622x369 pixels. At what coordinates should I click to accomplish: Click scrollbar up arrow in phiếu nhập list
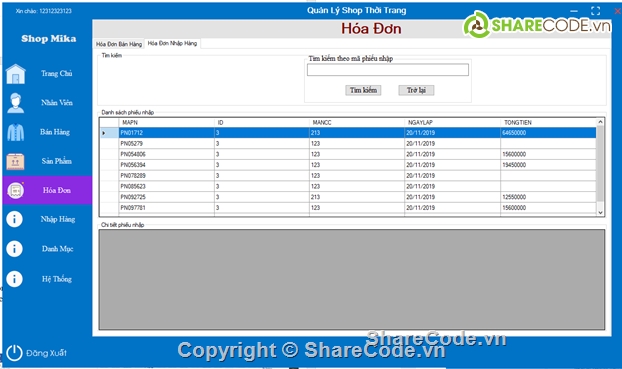600,122
